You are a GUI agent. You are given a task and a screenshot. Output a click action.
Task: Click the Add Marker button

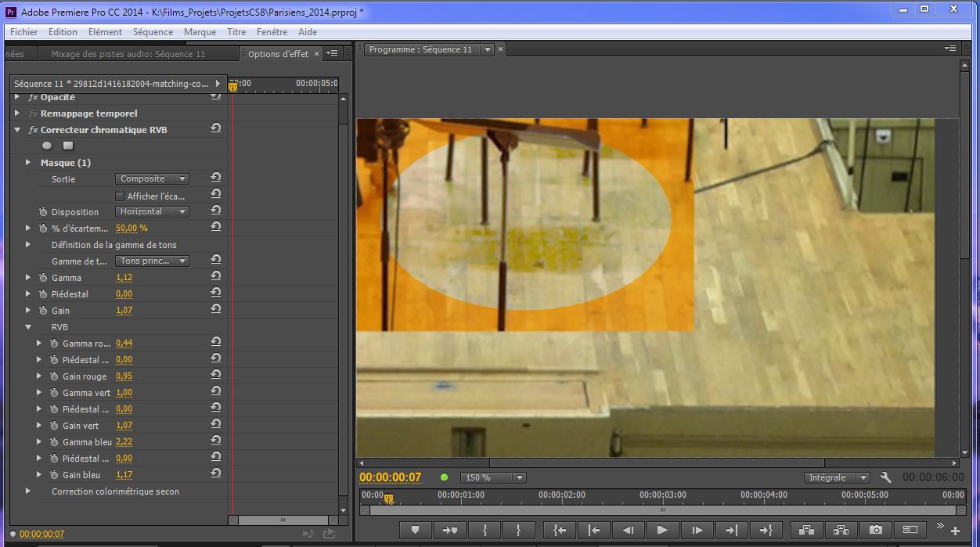pyautogui.click(x=415, y=530)
